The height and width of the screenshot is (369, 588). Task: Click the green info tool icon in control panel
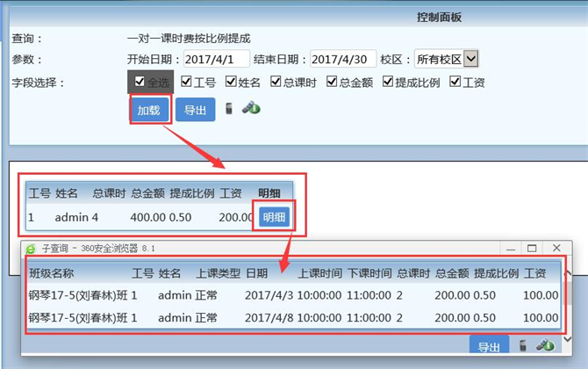(x=251, y=108)
